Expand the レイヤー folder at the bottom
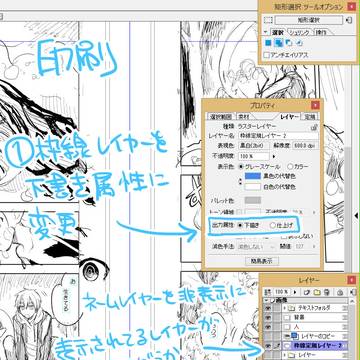360x360 pixels. coord(284,355)
